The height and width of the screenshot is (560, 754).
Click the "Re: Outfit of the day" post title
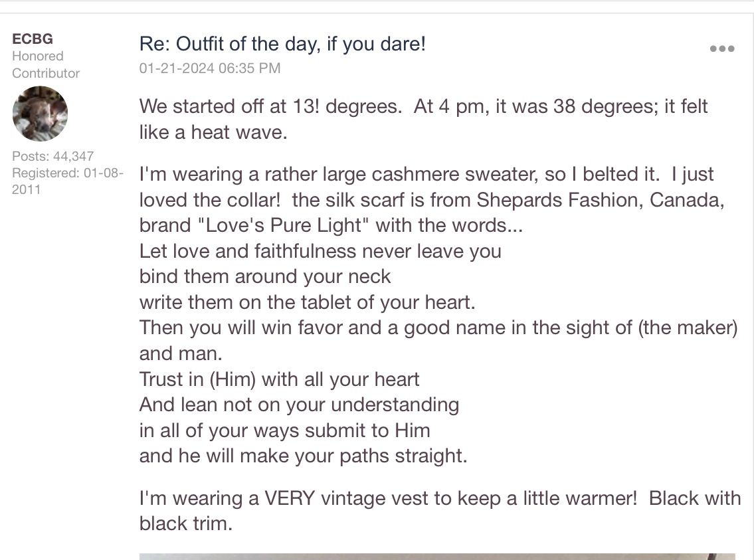(x=282, y=45)
